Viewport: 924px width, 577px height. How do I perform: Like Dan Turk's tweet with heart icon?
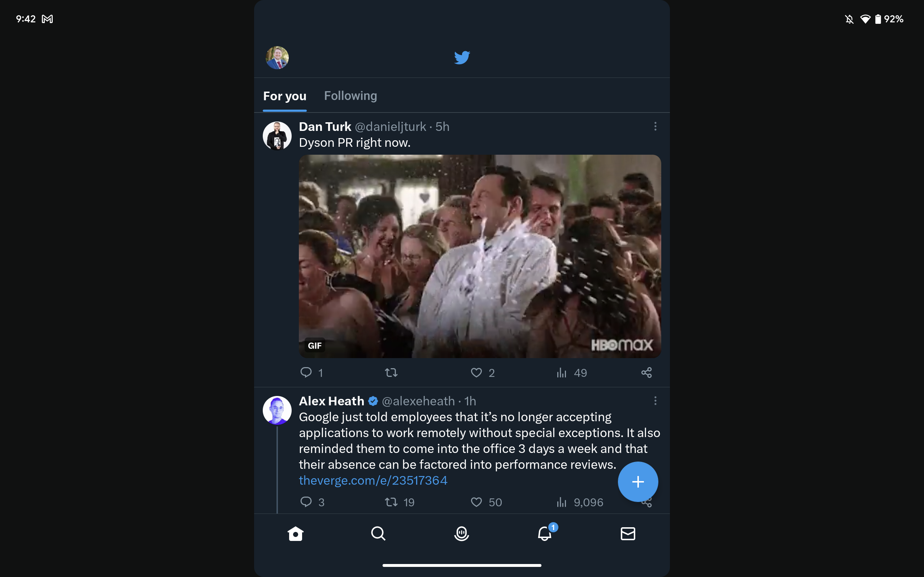(x=476, y=372)
